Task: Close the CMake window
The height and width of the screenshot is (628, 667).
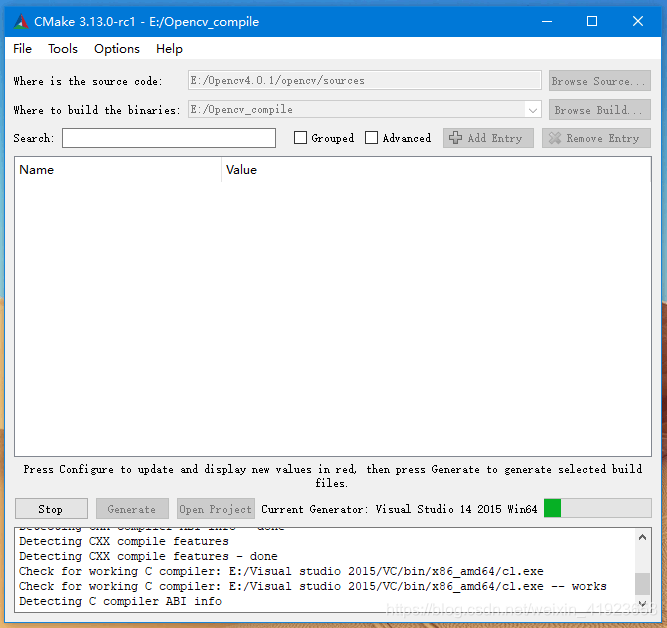Action: [x=638, y=21]
